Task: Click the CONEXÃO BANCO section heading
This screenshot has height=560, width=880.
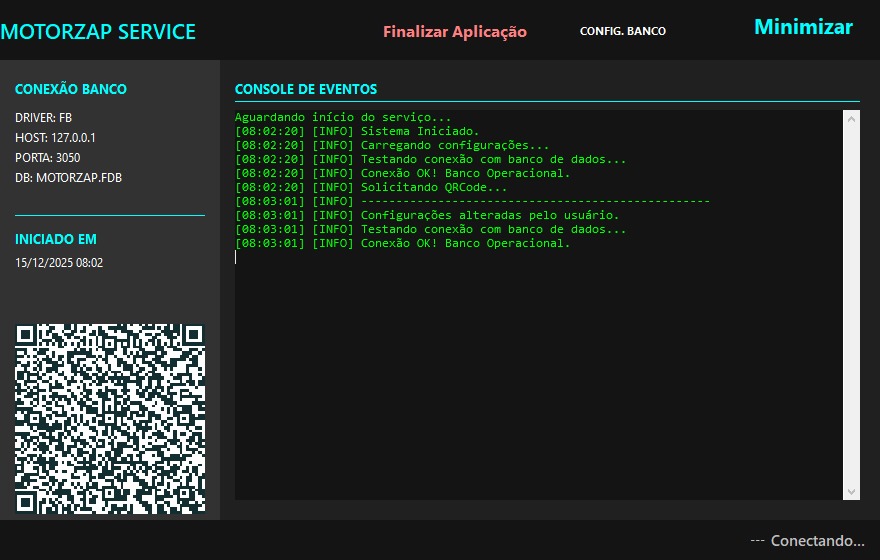Action: [70, 89]
